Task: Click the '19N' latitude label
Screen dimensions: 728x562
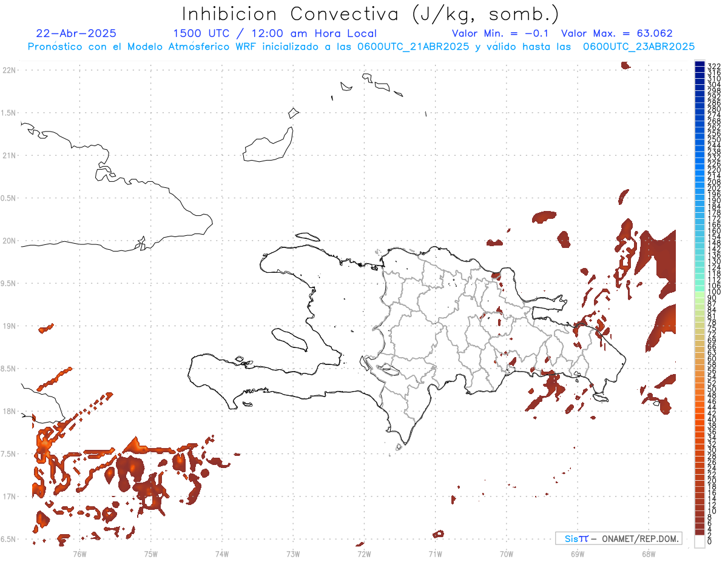Action: (x=8, y=326)
